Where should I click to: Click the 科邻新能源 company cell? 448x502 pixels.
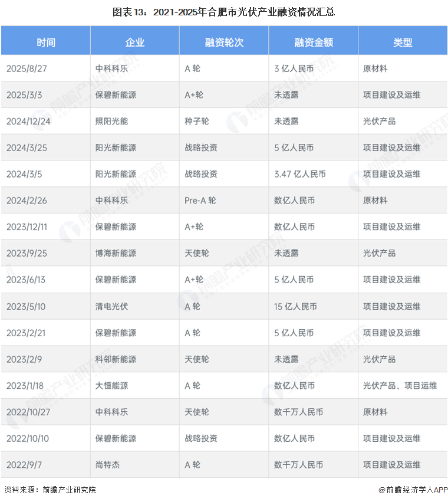click(x=116, y=359)
